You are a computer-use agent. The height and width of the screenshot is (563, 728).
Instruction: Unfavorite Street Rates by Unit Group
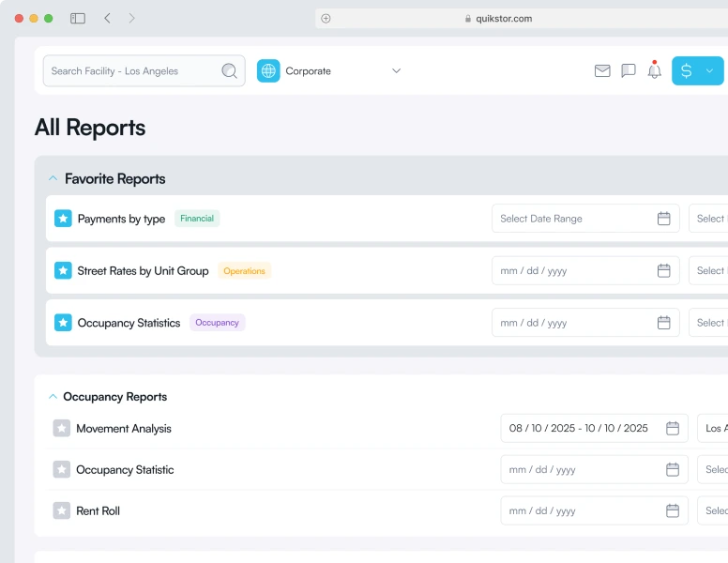click(x=63, y=270)
